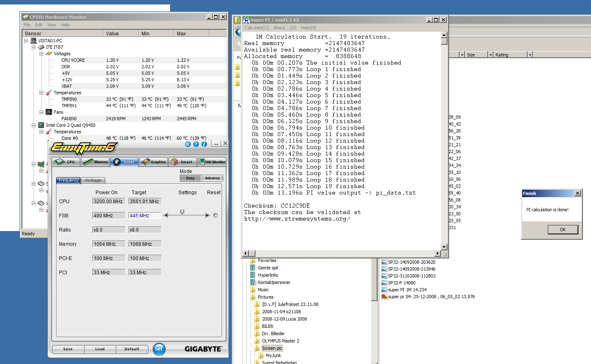This screenshot has width=591, height=364.
Task: Click the Music folder icon
Action: click(253, 290)
